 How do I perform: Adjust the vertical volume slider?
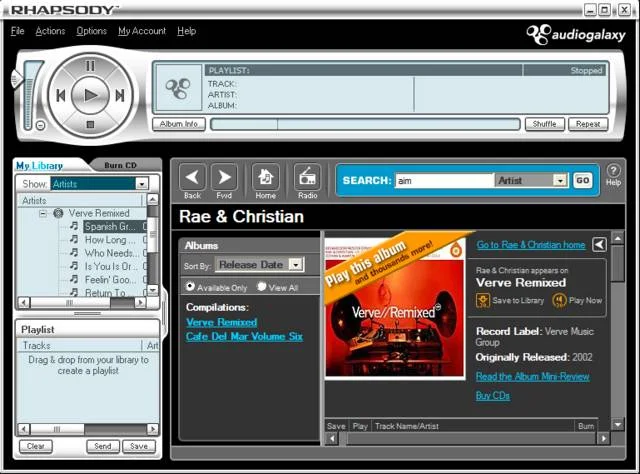(17, 78)
